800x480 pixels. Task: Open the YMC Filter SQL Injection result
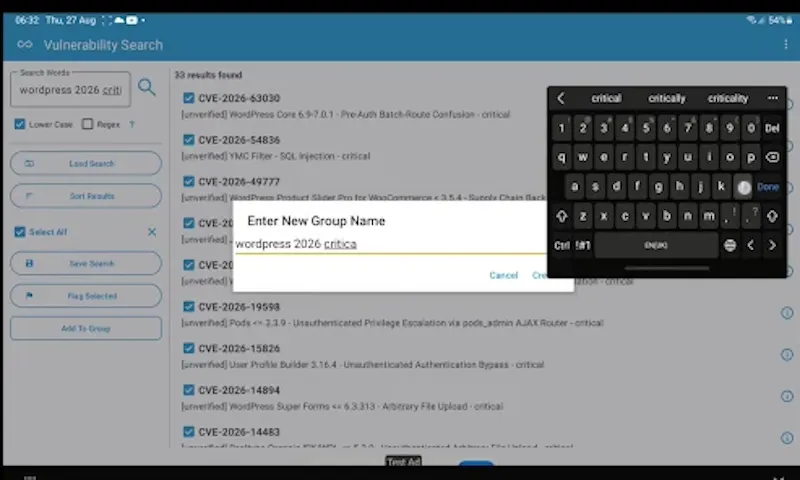[276, 156]
